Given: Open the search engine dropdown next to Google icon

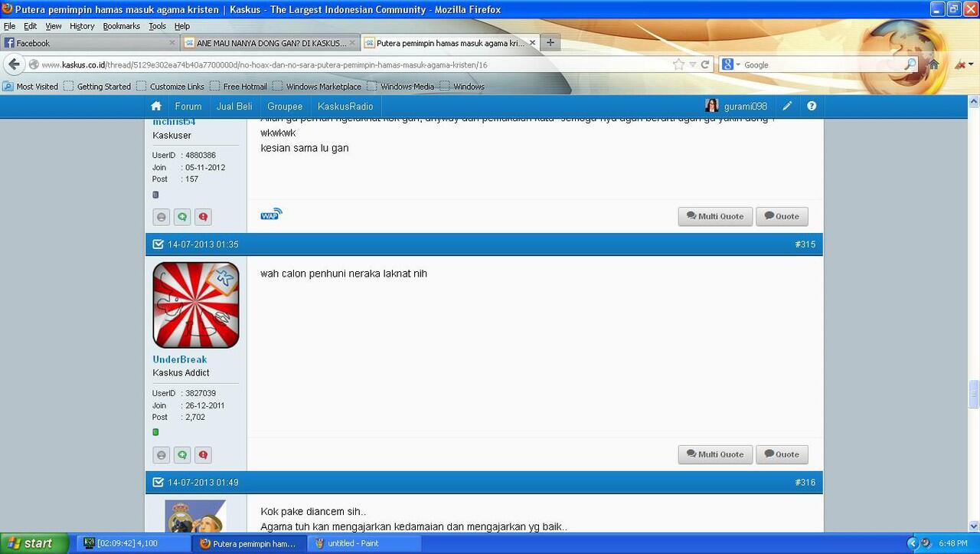Looking at the screenshot, I should (738, 64).
